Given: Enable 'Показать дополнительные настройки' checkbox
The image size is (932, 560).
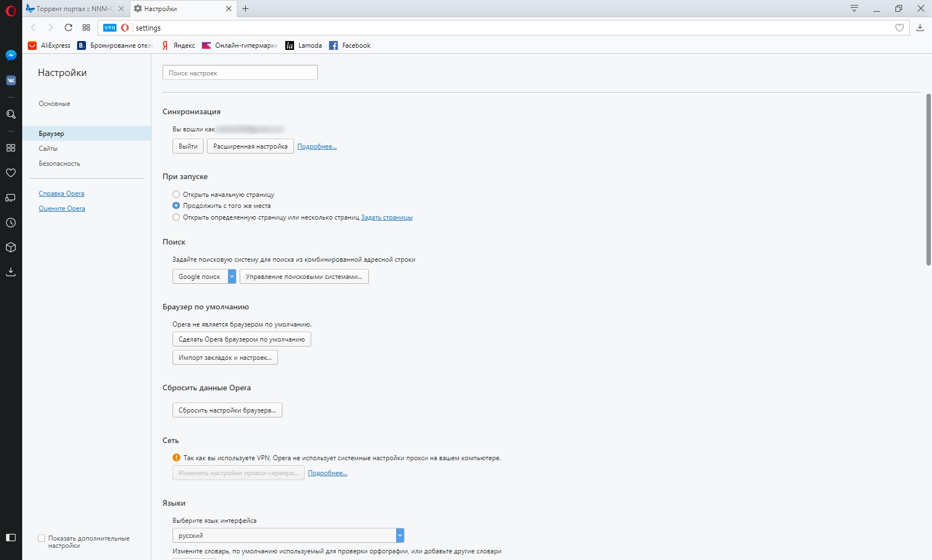Looking at the screenshot, I should (41, 538).
